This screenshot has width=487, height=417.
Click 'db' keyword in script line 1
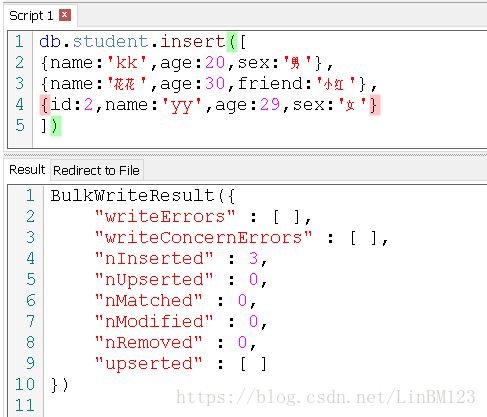(x=50, y=42)
